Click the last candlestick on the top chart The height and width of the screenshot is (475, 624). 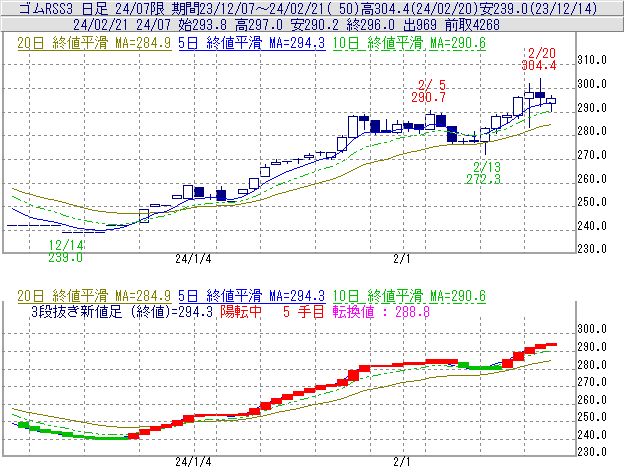coord(551,101)
